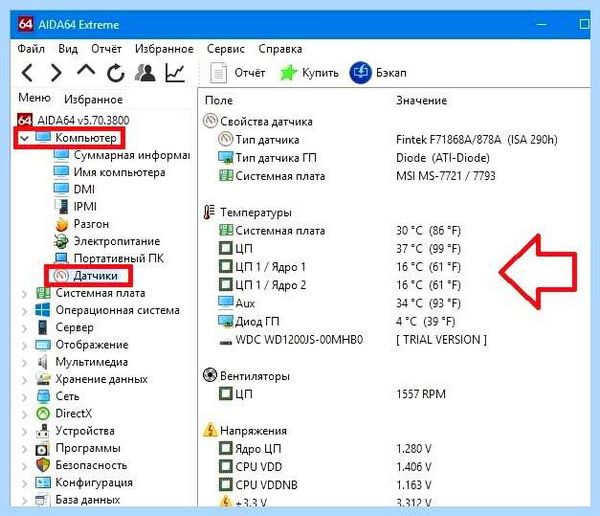Screen dimensions: 600x516
Task: Click the Бэкап toolbar button label
Action: click(391, 73)
